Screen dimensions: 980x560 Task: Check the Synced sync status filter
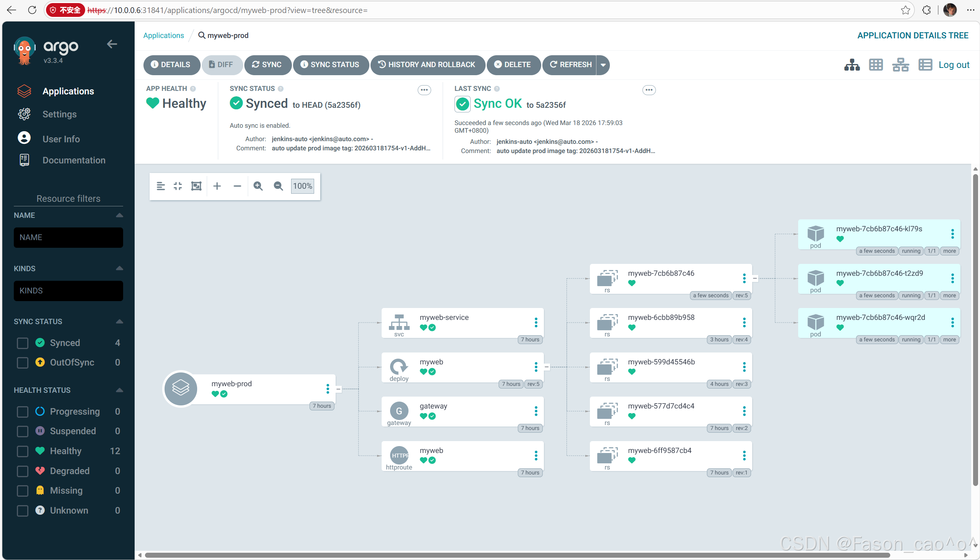coord(23,343)
